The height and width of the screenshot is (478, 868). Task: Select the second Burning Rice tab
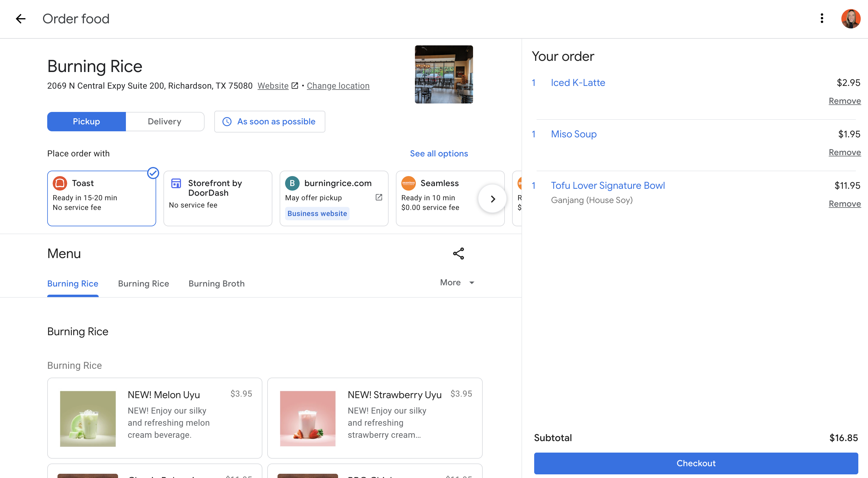pos(143,284)
